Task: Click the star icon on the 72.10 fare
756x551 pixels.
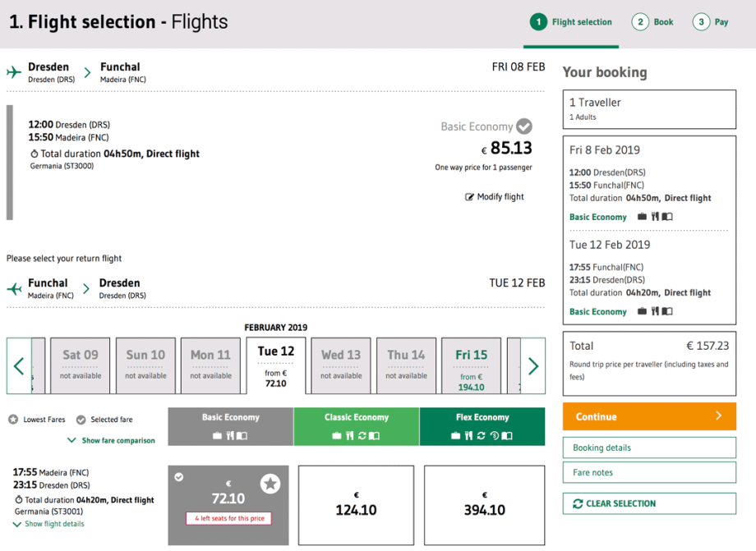Action: 270,484
